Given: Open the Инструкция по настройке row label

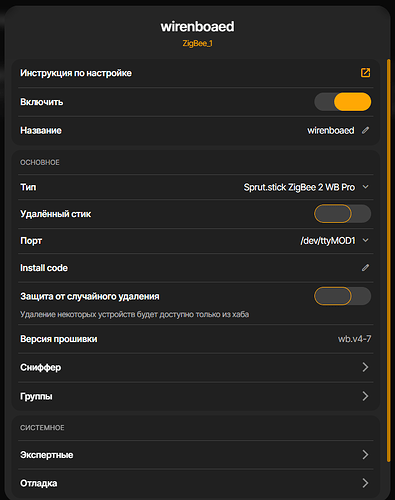Looking at the screenshot, I should [76, 73].
